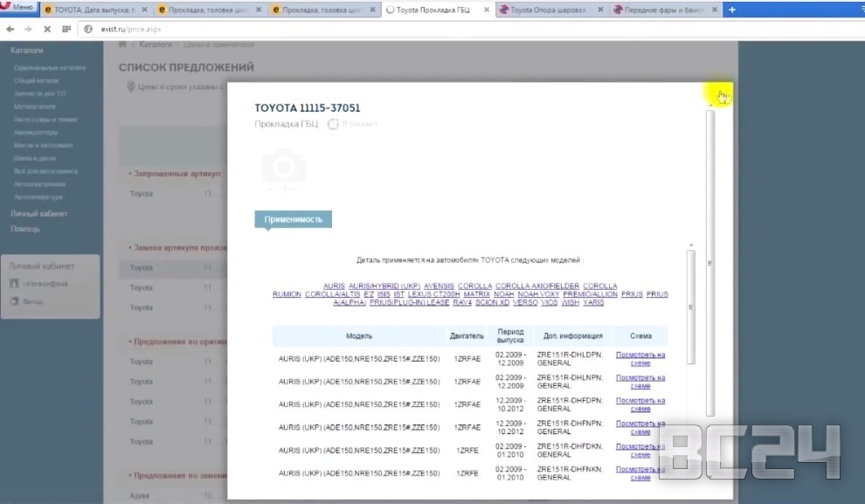Screen dimensions: 865x504
Task: Click the camera photo placeholder image
Action: (284, 168)
